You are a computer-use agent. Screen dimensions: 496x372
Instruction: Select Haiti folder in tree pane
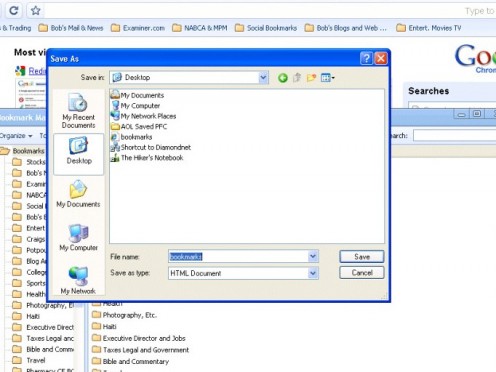(26, 316)
